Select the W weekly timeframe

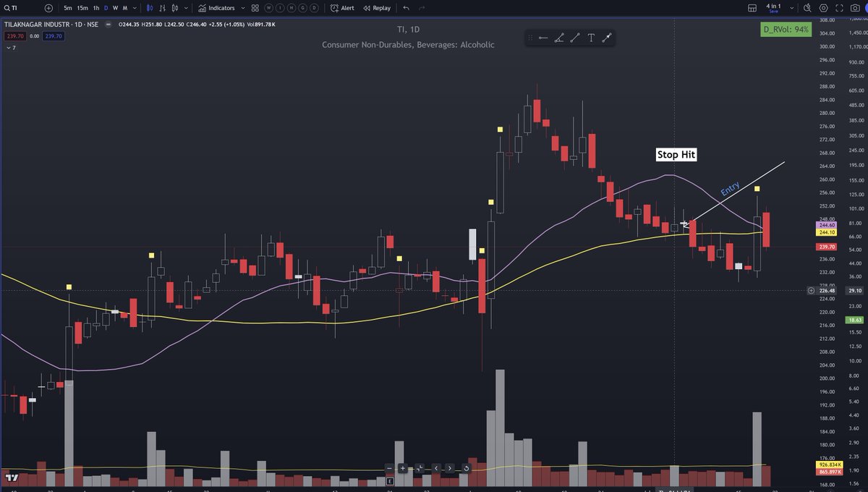pos(115,8)
